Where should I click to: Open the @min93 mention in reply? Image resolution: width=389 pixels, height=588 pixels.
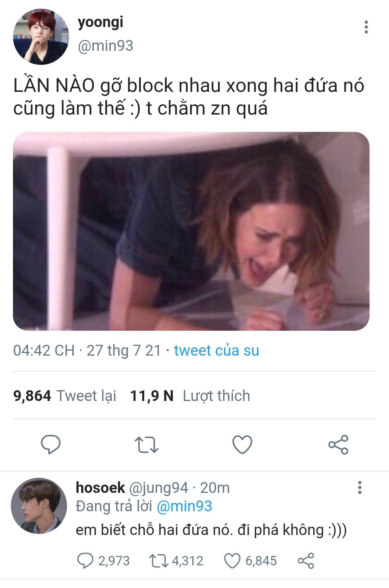pos(184,506)
